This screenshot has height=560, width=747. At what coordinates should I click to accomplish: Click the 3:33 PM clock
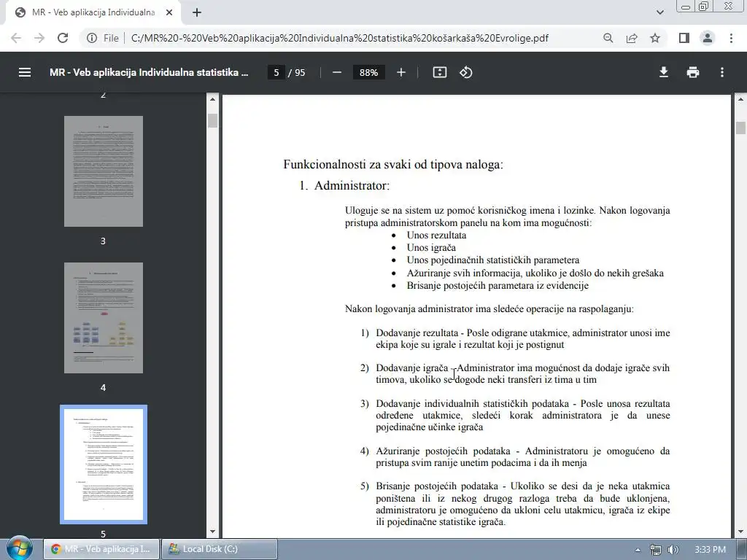click(711, 550)
